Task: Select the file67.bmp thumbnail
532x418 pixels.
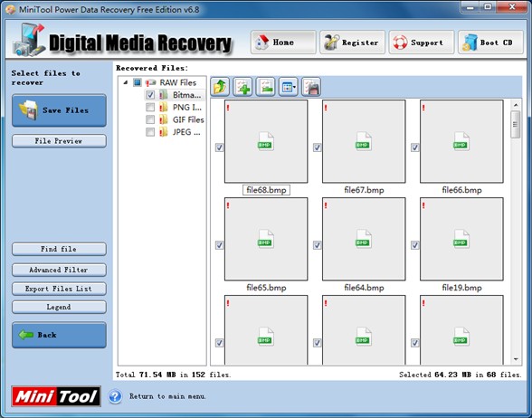Action: pos(364,141)
